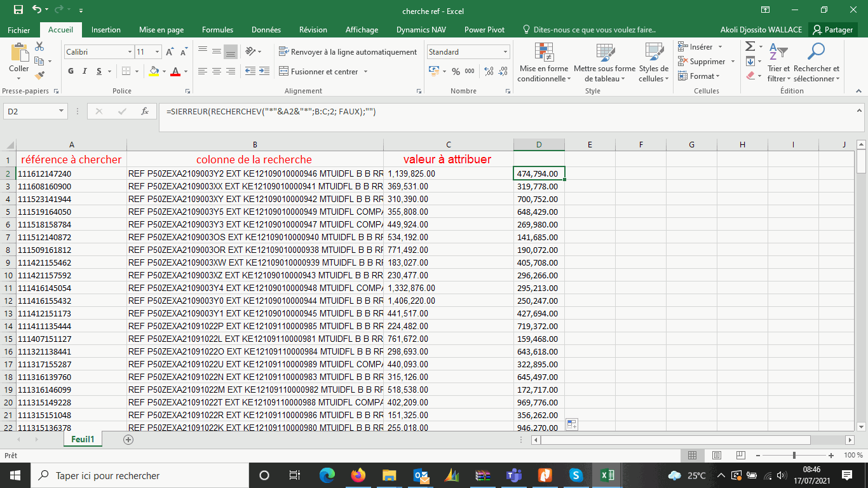Toggle italic formatting with I button
868x488 pixels.
coord(86,71)
